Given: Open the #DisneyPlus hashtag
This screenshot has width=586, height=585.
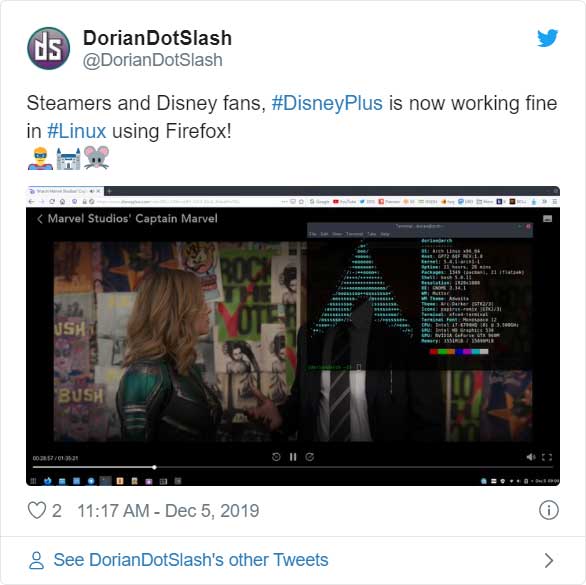Looking at the screenshot, I should tap(327, 103).
